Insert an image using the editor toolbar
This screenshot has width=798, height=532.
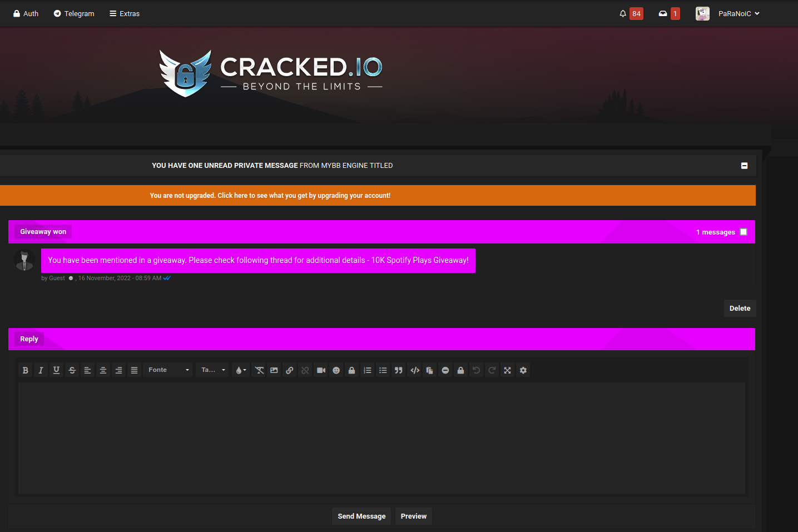pyautogui.click(x=274, y=370)
